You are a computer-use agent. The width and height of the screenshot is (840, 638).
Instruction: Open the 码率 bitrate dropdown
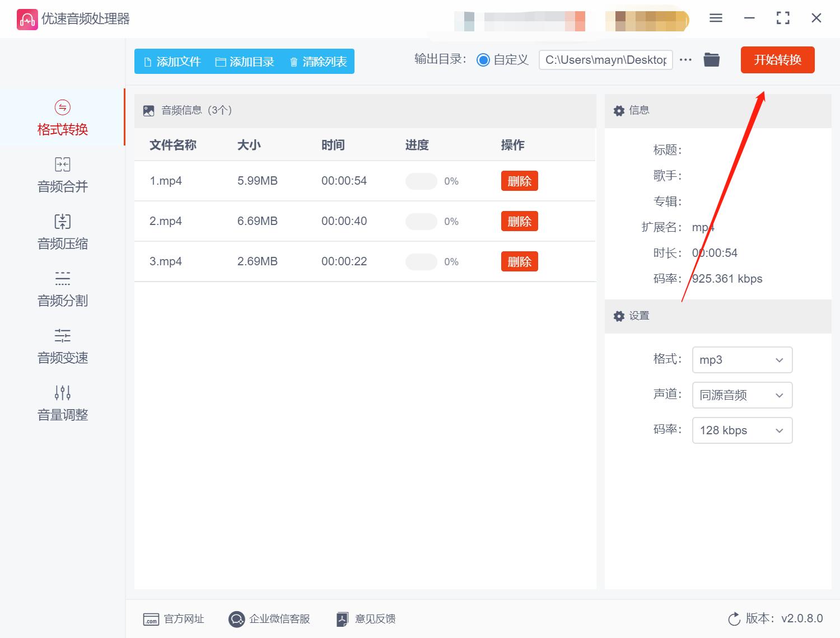point(742,430)
